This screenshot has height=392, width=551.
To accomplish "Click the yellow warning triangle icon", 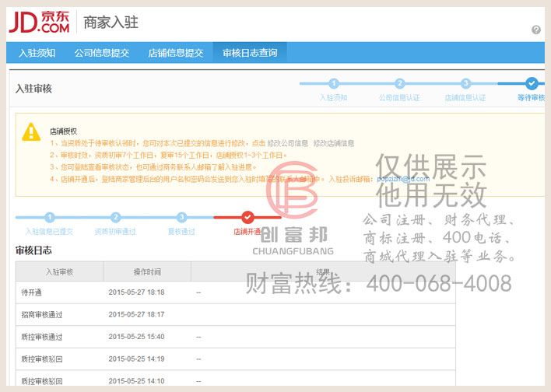I will (31, 132).
